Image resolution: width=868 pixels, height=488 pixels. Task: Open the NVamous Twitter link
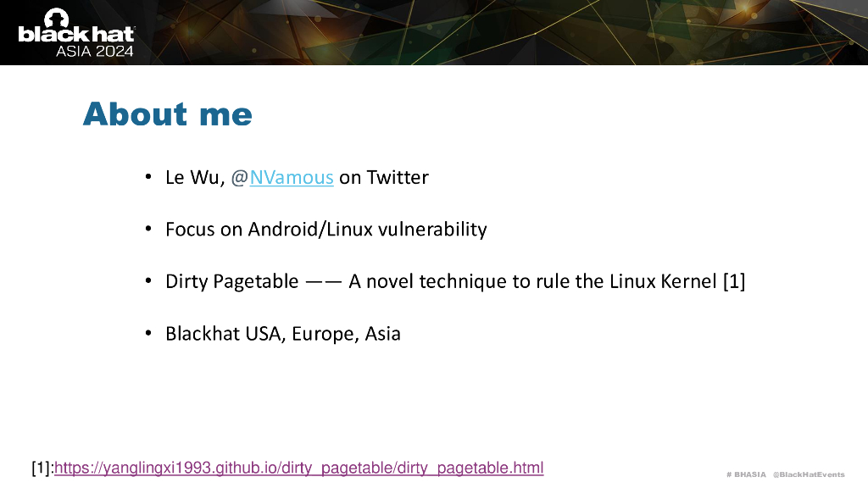click(292, 178)
